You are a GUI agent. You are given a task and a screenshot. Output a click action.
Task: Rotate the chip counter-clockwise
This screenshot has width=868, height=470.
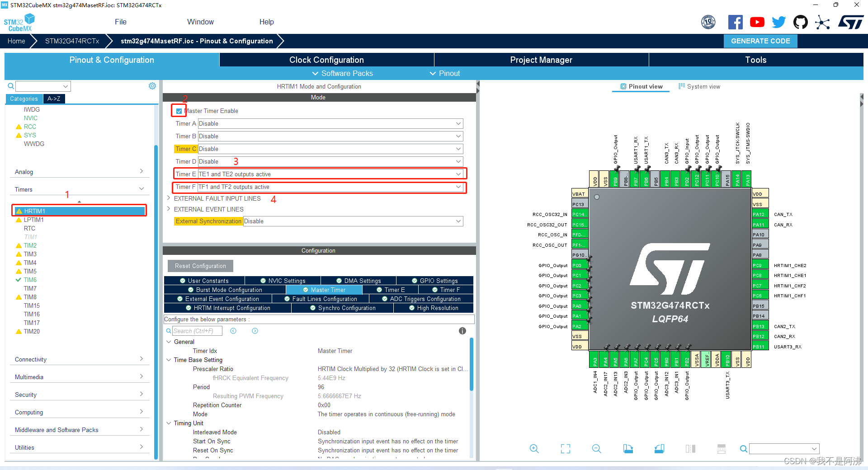pos(659,449)
